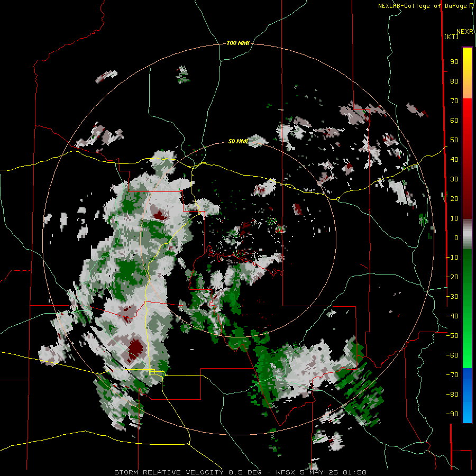Select the -10 value on the scale

pyautogui.click(x=452, y=258)
